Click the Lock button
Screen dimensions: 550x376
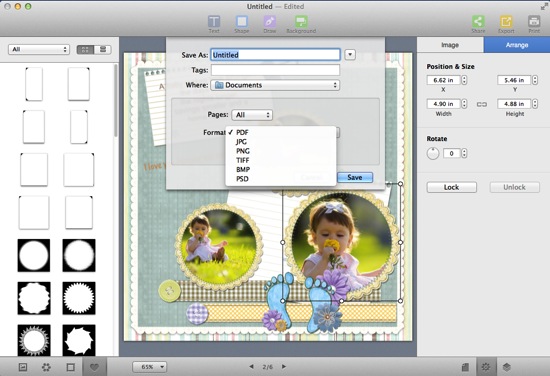point(451,187)
